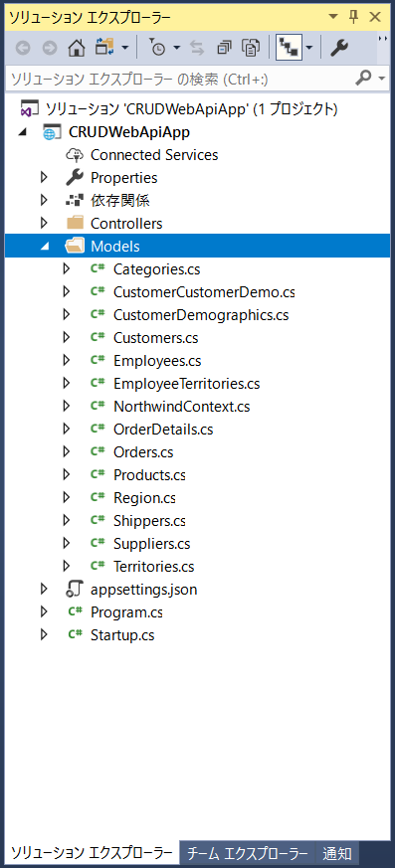Open the Window Position dropdown in title bar
The width and height of the screenshot is (395, 868).
[333, 17]
